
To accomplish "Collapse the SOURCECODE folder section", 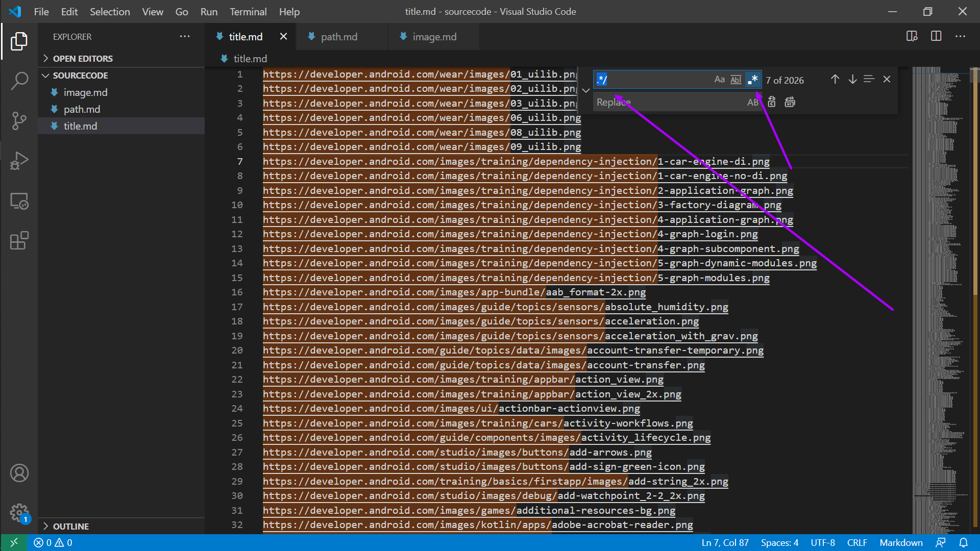I will point(80,76).
